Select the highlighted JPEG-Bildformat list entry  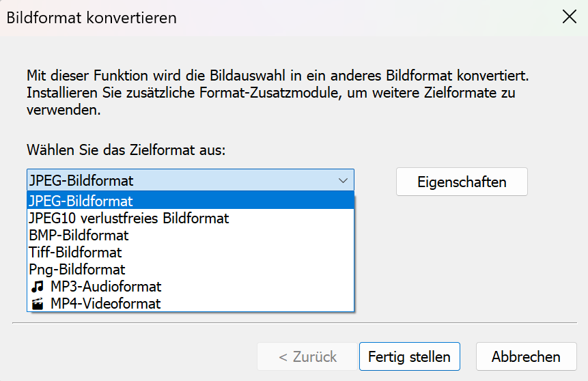click(x=81, y=201)
